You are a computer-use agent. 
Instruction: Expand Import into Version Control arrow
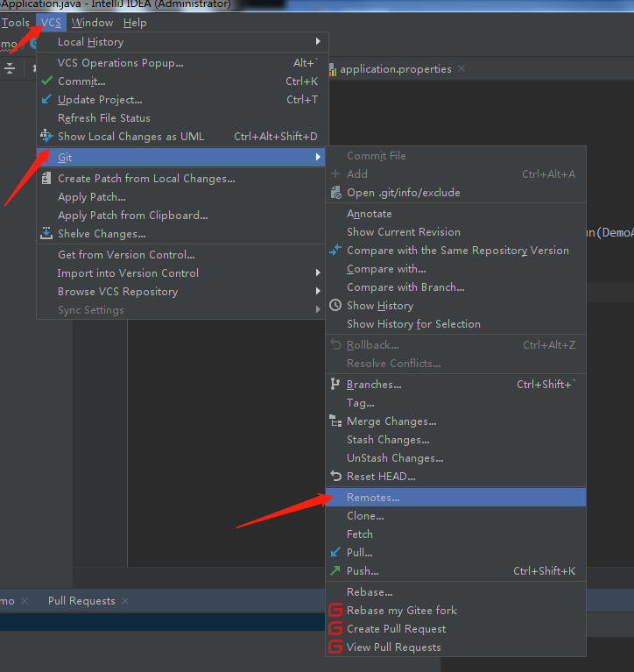coord(318,272)
